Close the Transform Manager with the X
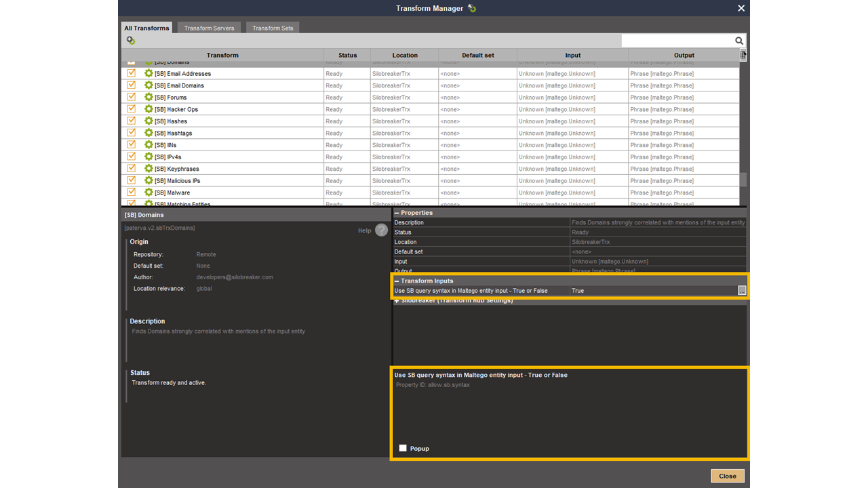The width and height of the screenshot is (868, 488). click(741, 8)
